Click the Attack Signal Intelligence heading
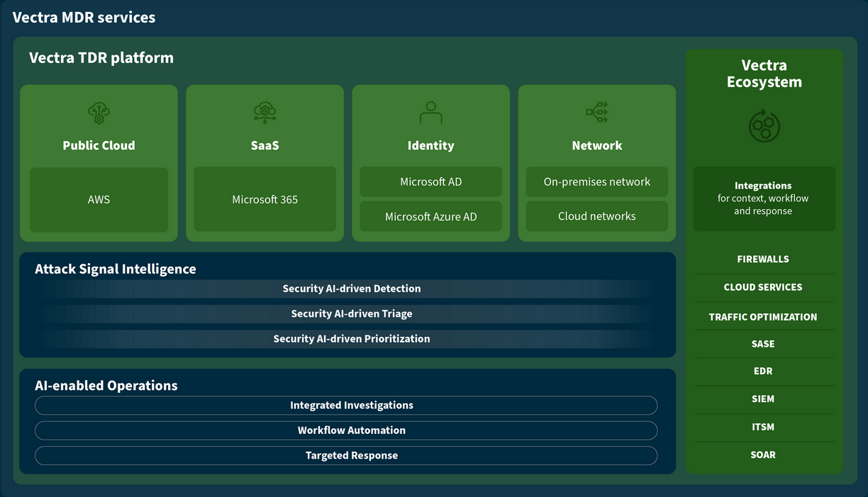 116,269
